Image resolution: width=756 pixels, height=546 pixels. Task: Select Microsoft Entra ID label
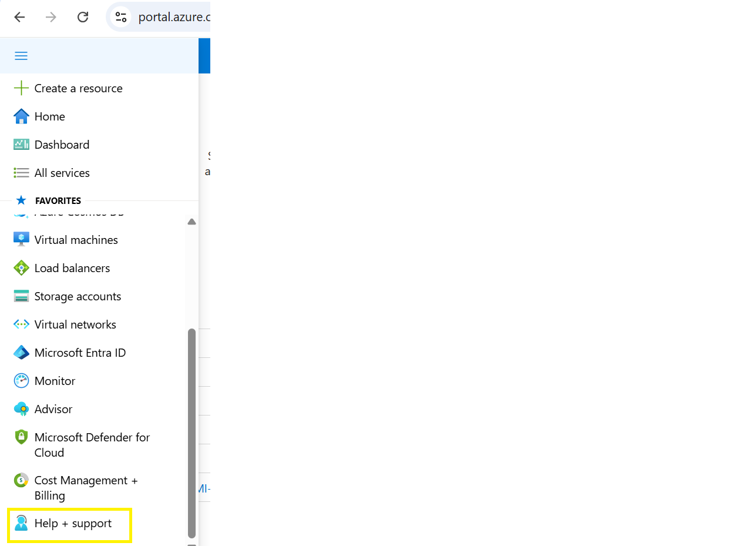click(80, 353)
